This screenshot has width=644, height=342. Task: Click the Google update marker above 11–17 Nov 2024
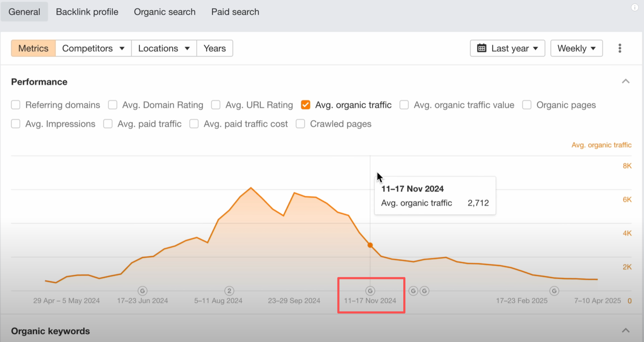coord(370,291)
